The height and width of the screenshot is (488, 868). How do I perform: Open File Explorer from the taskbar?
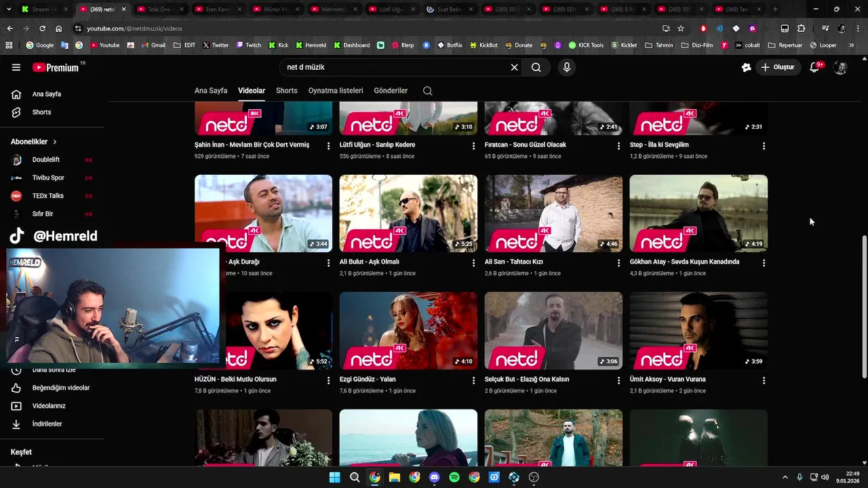395,477
